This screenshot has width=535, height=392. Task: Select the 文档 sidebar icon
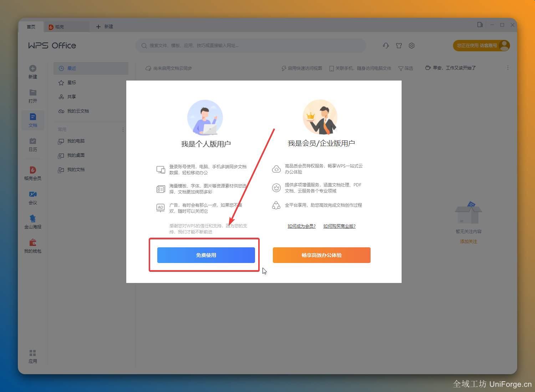33,117
